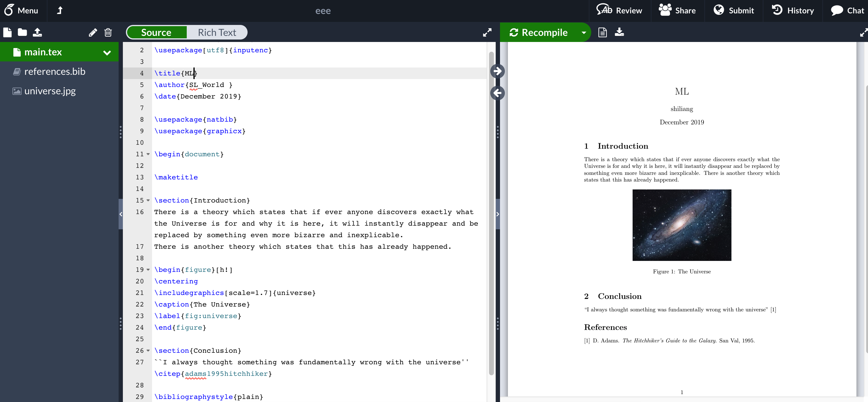Expand main.tex options with its chevron
This screenshot has width=868, height=402.
tap(107, 52)
